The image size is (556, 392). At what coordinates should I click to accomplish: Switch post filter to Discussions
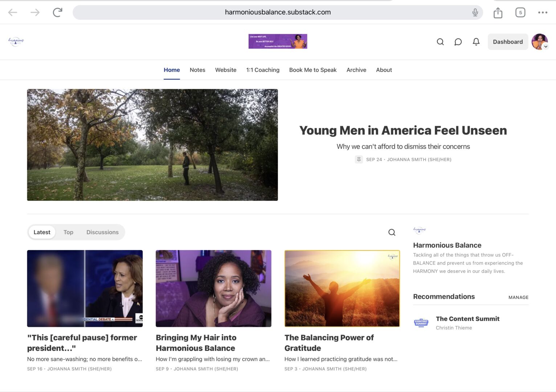(102, 232)
